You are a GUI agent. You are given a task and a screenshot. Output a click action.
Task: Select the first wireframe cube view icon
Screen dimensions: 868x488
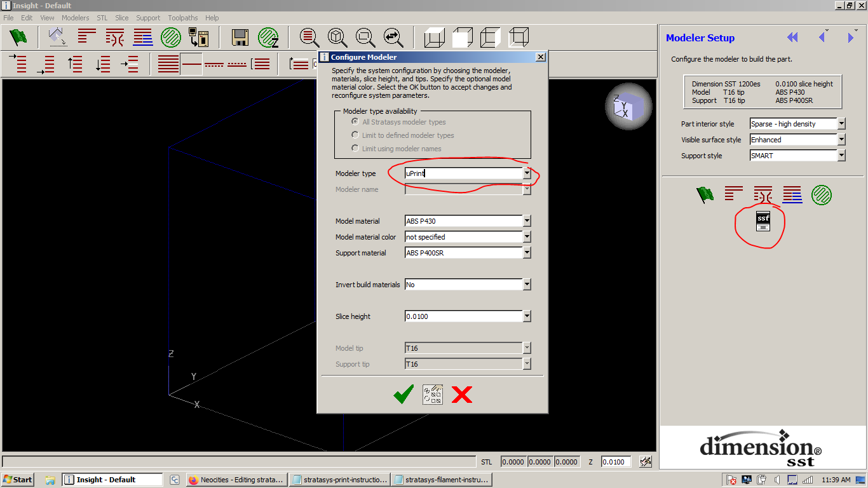(435, 37)
